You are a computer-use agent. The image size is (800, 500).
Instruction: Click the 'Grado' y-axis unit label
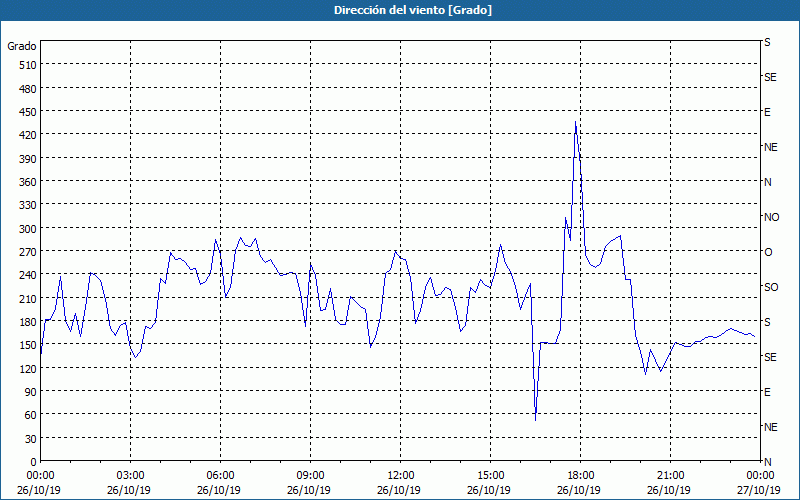coord(22,46)
